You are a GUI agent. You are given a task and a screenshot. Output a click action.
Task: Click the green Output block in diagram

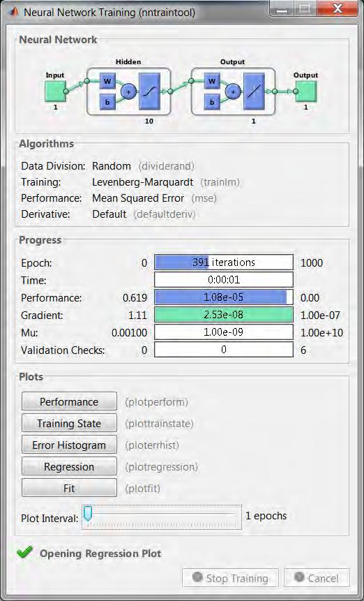(306, 91)
